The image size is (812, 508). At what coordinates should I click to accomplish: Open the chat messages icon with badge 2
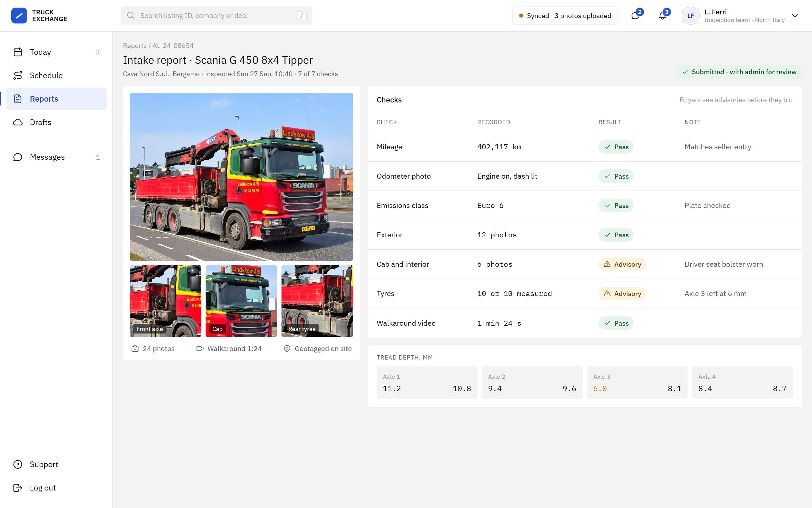coord(635,16)
